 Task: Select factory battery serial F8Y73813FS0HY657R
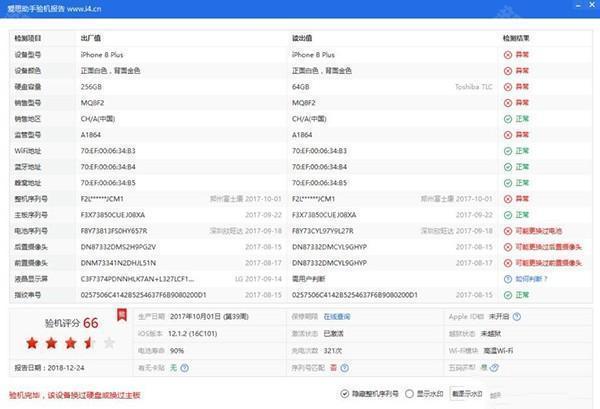114,231
